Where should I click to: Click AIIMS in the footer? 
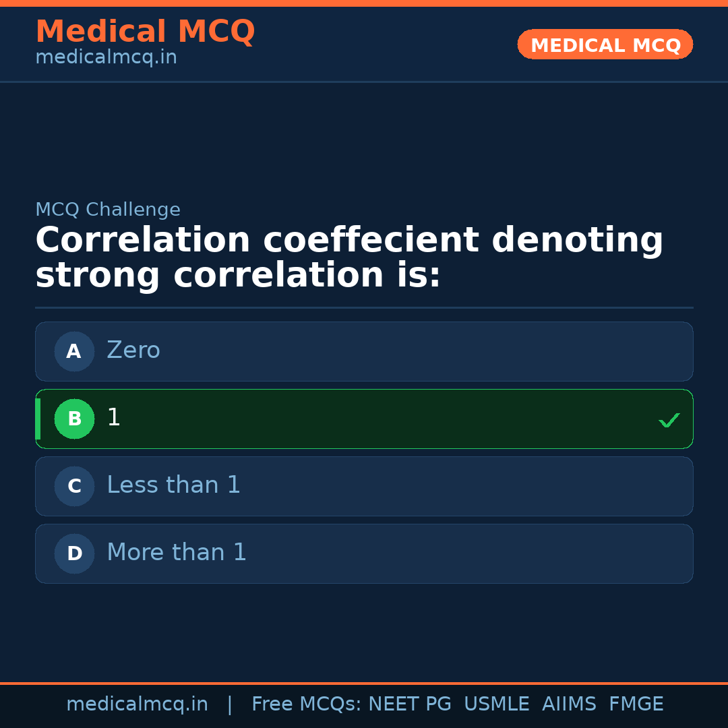pos(569,704)
